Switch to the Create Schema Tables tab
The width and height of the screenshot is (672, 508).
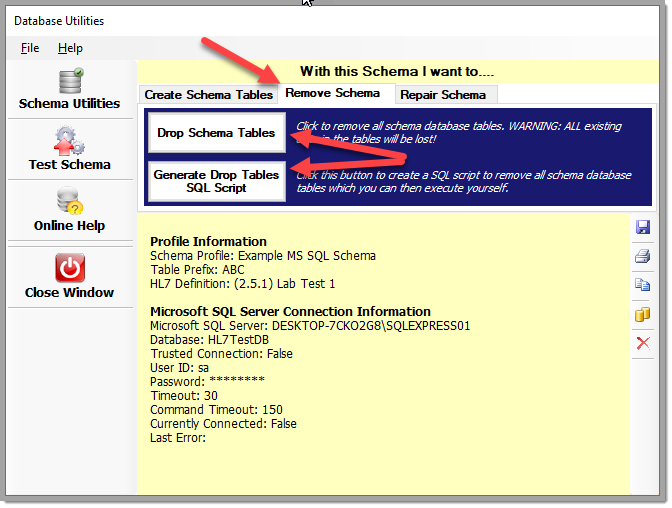pos(208,95)
